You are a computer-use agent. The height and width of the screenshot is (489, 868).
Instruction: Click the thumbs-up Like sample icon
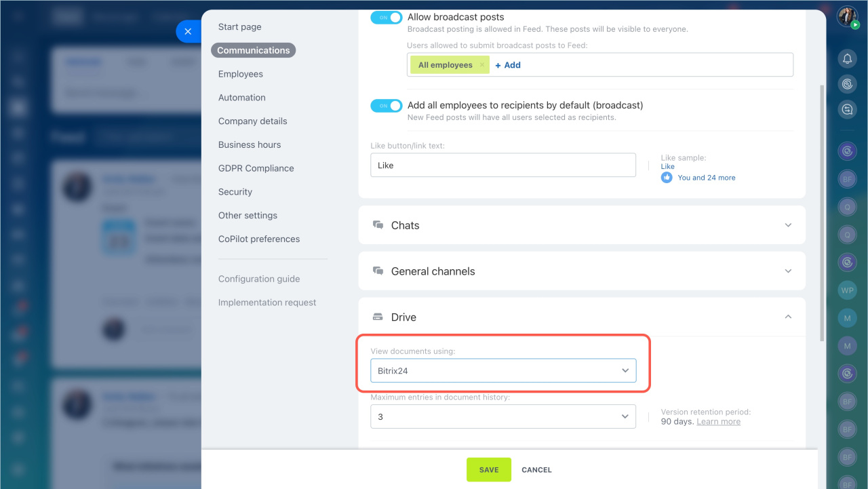666,177
